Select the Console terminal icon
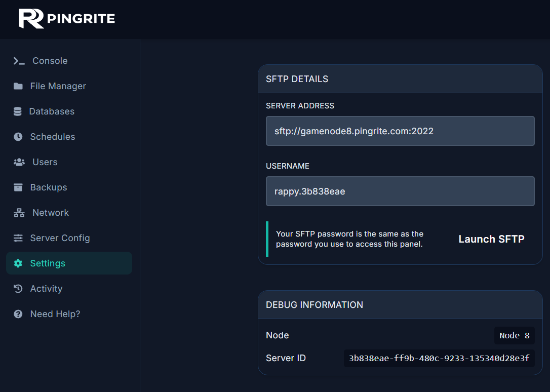The height and width of the screenshot is (392, 550). coord(19,61)
